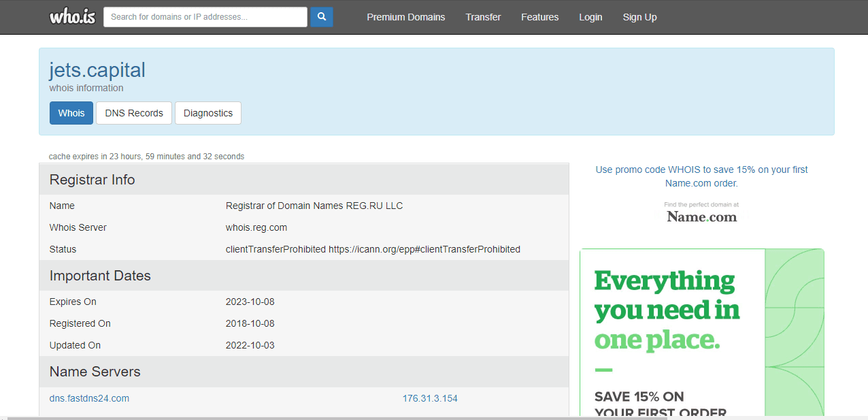Click the Login link
Viewport: 868px width, 420px height.
590,17
